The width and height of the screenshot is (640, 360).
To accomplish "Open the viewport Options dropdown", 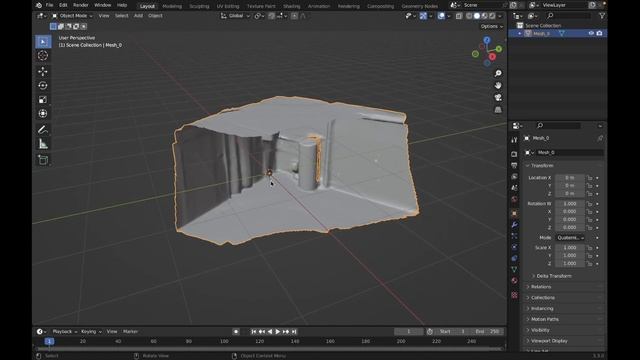I will [x=491, y=27].
